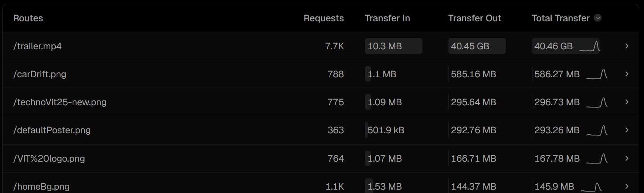This screenshot has width=644, height=193.
Task: Click the /carDrift.png sparkline chart
Action: point(597,74)
